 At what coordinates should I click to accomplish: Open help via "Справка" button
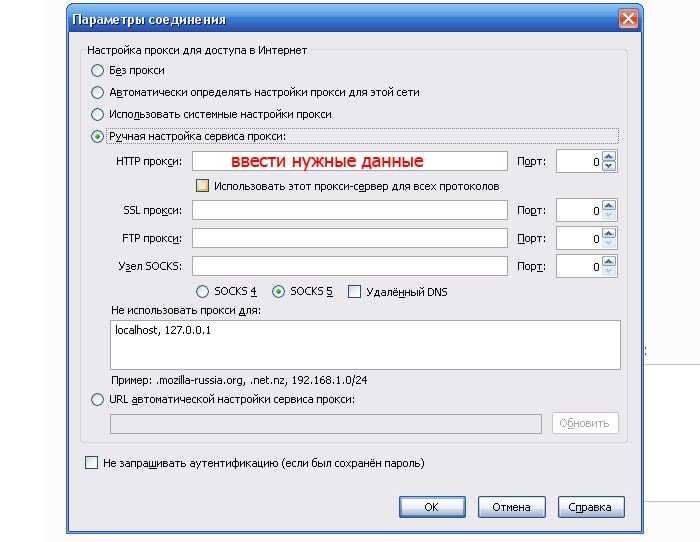point(591,507)
